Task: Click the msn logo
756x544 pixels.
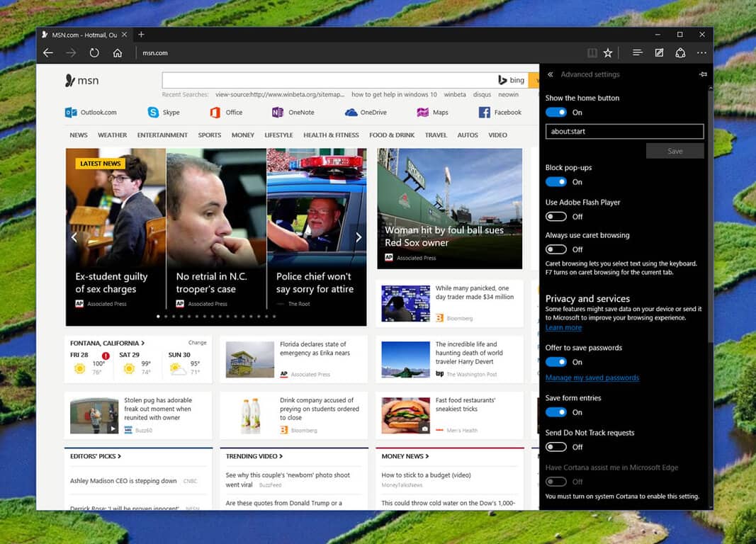Action: (x=82, y=81)
